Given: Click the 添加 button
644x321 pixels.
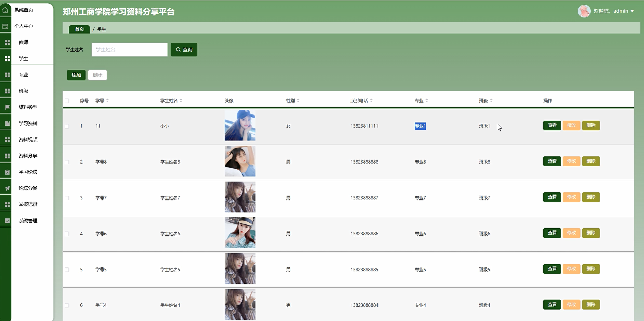Looking at the screenshot, I should pyautogui.click(x=76, y=75).
